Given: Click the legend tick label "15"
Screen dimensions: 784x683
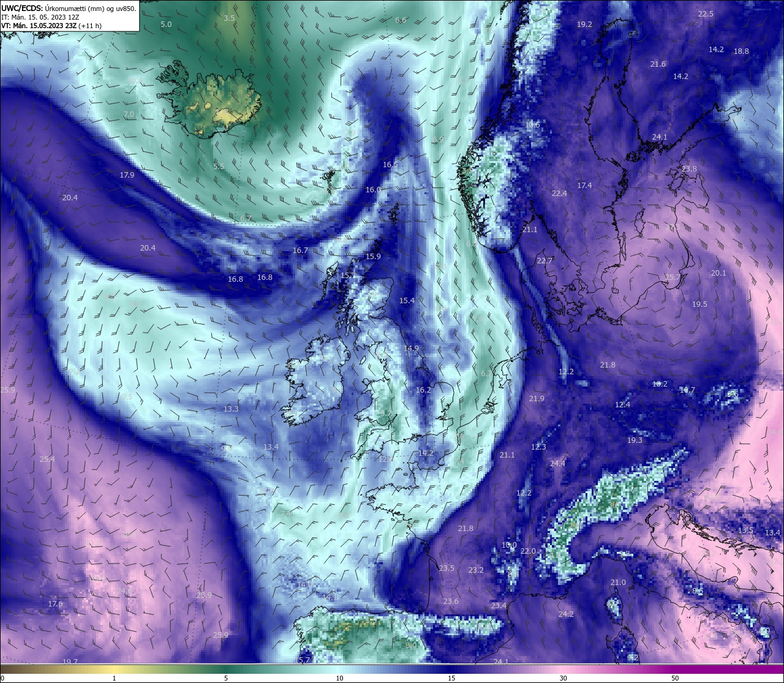Looking at the screenshot, I should (x=451, y=678).
